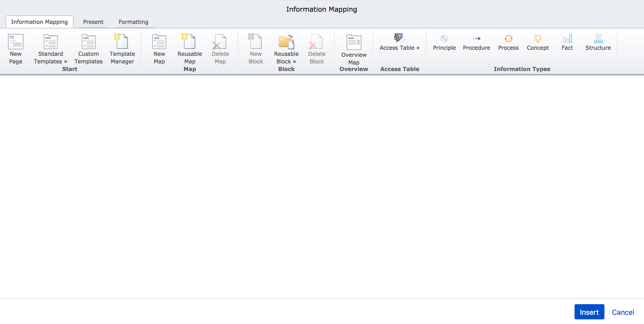Choose the Process information type

tap(508, 42)
